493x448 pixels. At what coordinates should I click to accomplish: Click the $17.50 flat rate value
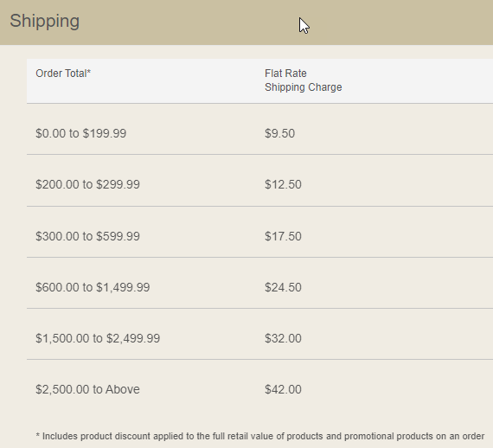283,236
